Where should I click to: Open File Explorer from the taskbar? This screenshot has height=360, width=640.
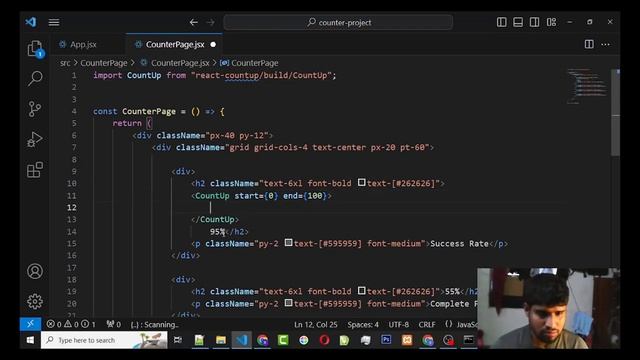pos(221,340)
